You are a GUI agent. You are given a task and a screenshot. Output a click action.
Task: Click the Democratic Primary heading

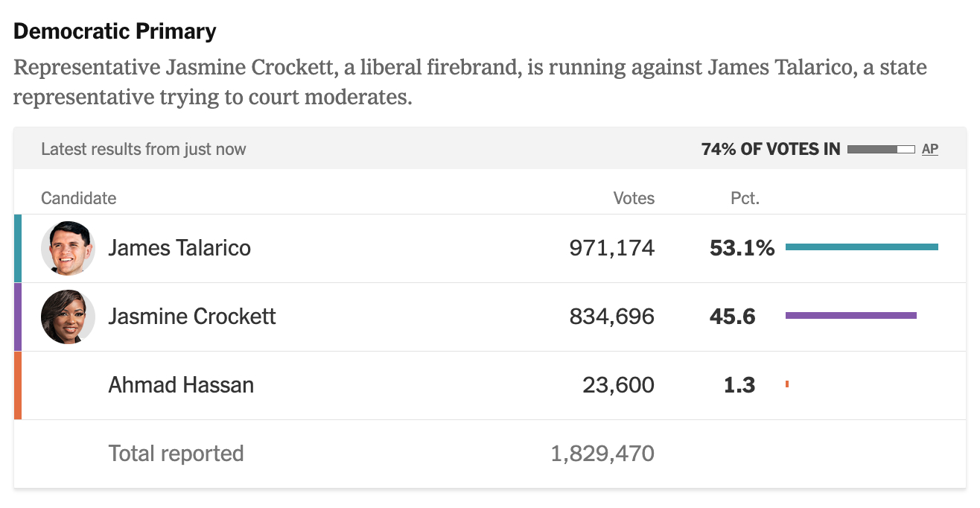click(x=115, y=31)
